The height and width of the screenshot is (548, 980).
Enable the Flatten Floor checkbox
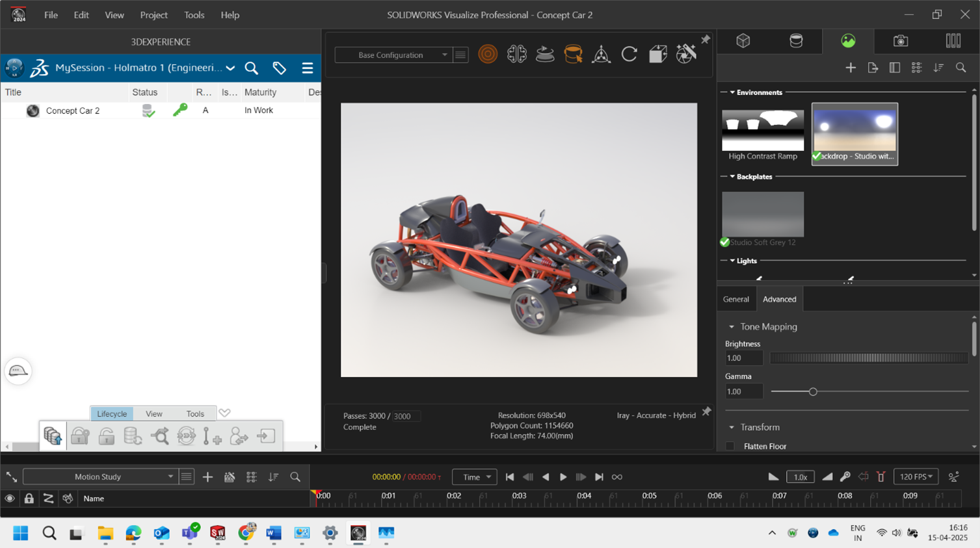[x=730, y=447]
